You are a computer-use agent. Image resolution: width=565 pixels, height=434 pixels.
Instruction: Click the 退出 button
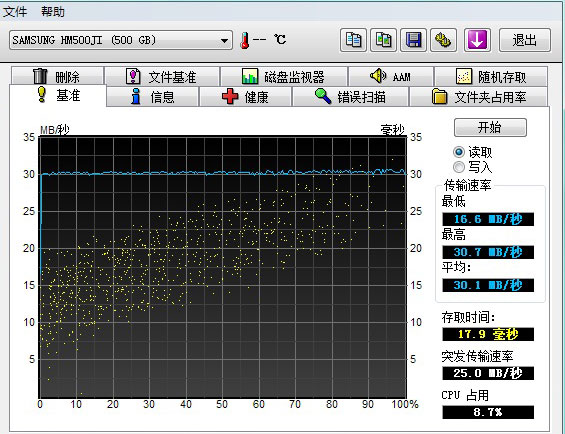click(x=525, y=40)
